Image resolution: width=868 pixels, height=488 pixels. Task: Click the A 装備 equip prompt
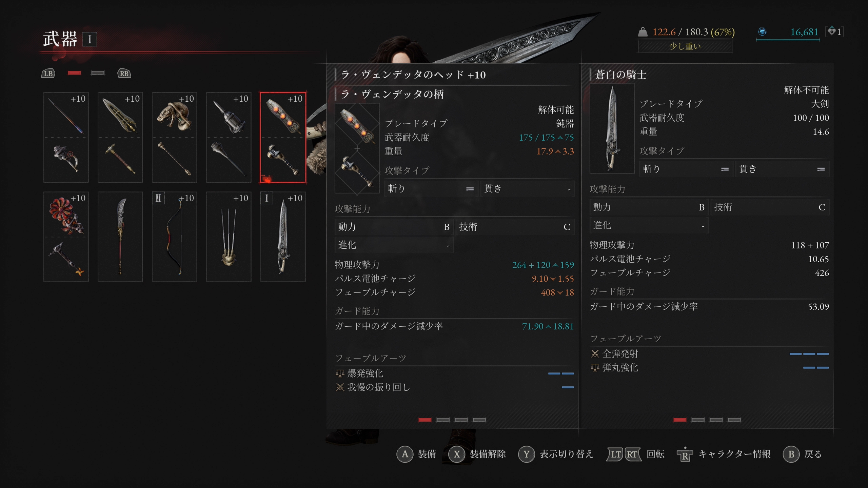[416, 454]
